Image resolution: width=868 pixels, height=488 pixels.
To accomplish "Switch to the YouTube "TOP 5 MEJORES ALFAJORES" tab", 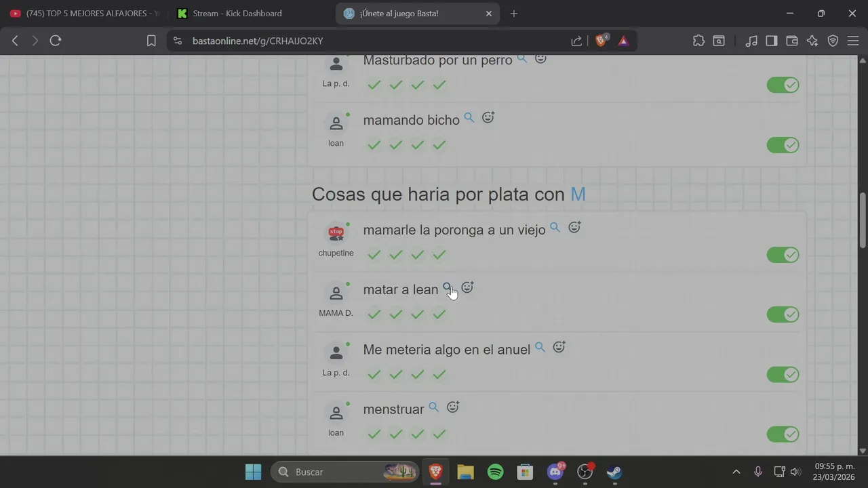I will pyautogui.click(x=84, y=14).
